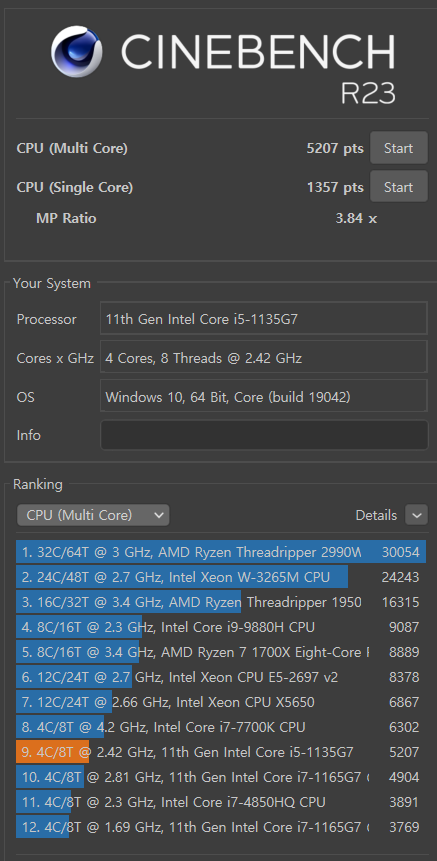437x861 pixels.
Task: Select ranking row 10 i7-1165G7 at 2.81 GHz
Action: tap(221, 778)
